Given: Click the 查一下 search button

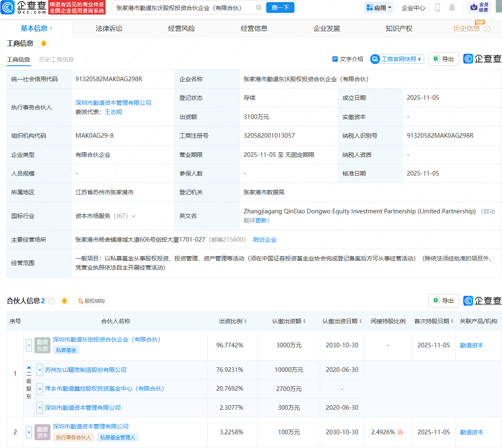Looking at the screenshot, I should [x=280, y=7].
